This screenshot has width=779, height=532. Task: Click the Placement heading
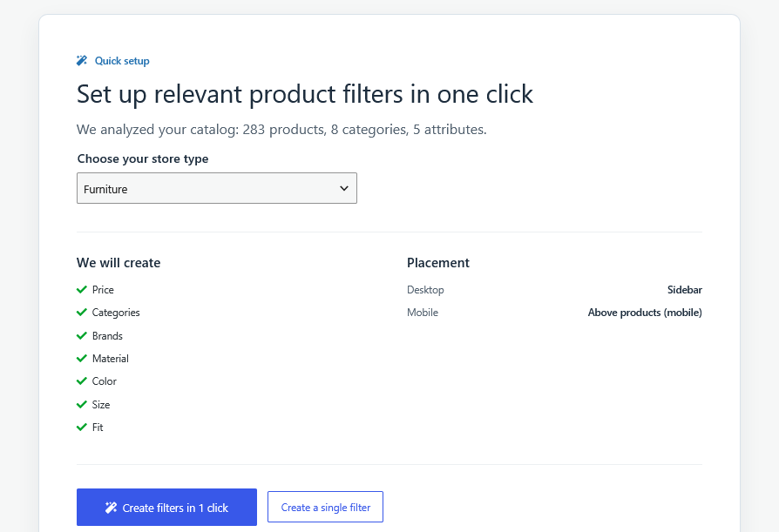tap(438, 263)
